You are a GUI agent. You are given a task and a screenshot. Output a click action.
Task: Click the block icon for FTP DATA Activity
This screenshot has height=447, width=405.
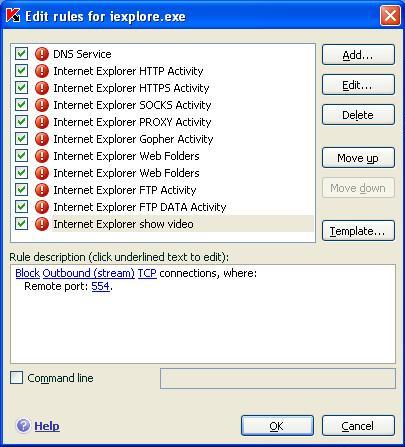click(x=42, y=207)
